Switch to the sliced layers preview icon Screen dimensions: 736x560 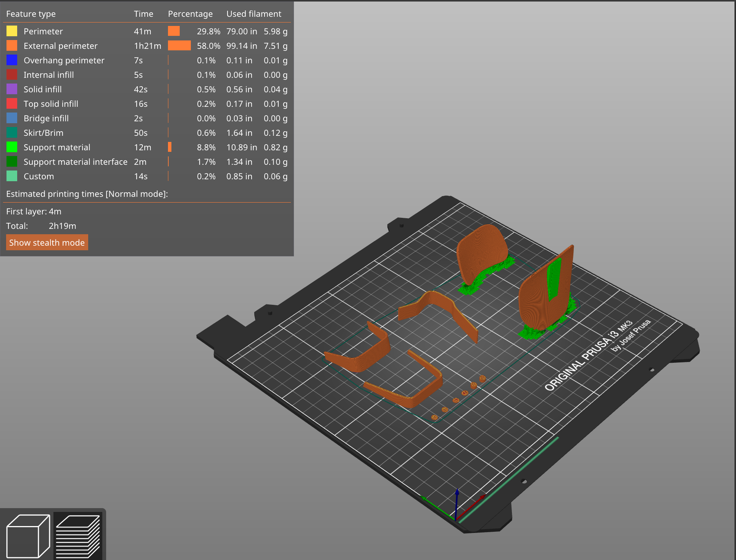click(x=78, y=536)
